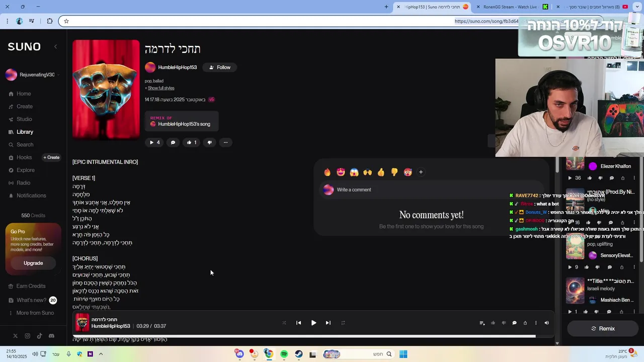This screenshot has width=644, height=362.
Task: Click the Upgrade button
Action: click(33, 263)
